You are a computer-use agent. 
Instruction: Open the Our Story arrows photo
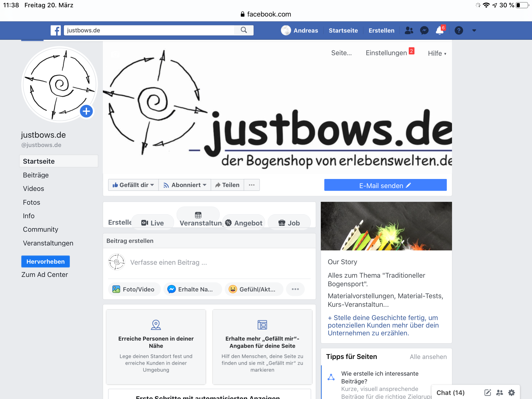(x=386, y=226)
